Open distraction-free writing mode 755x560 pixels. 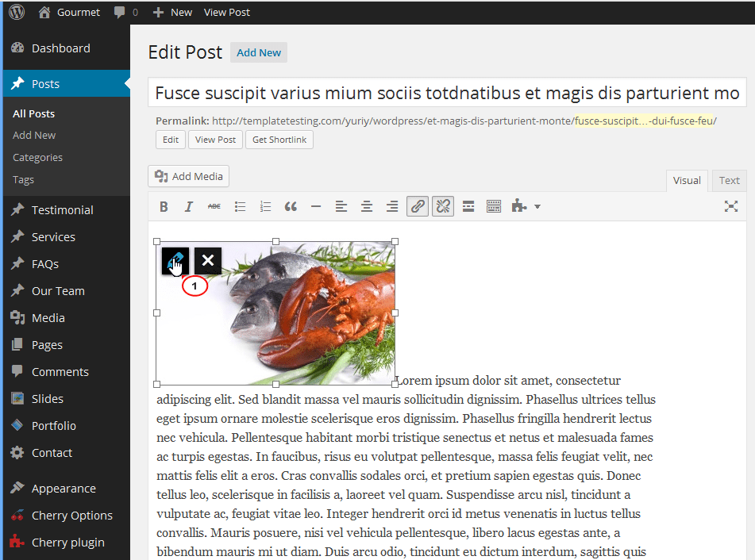click(730, 206)
